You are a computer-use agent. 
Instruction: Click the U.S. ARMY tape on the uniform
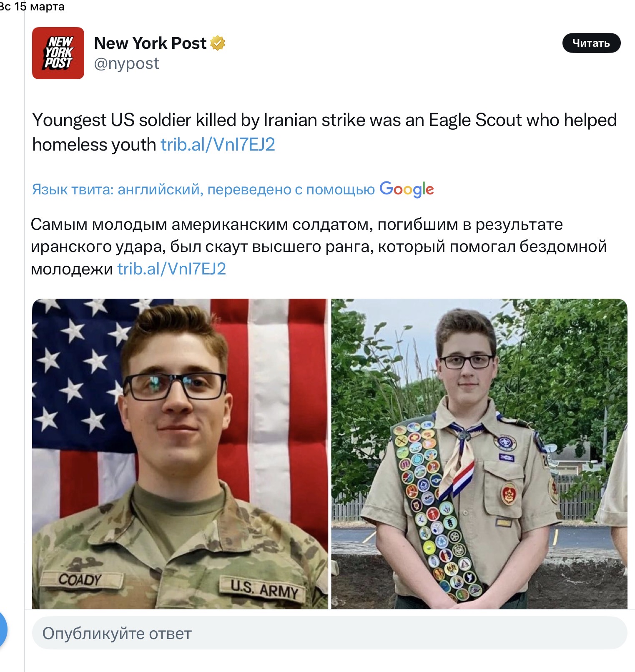click(264, 589)
